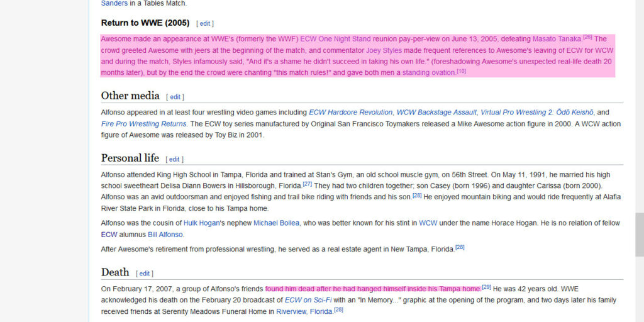Open the ECW One Night Stand link
The height and width of the screenshot is (322, 644).
click(x=336, y=39)
